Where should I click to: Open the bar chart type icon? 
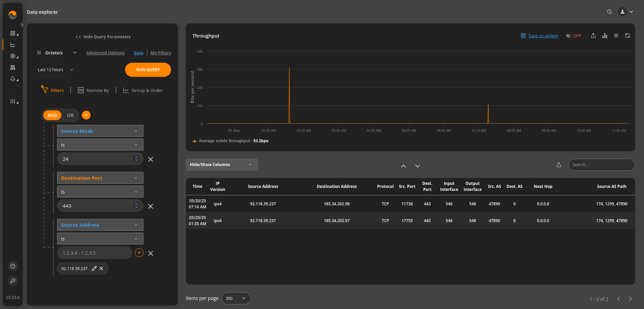(604, 36)
